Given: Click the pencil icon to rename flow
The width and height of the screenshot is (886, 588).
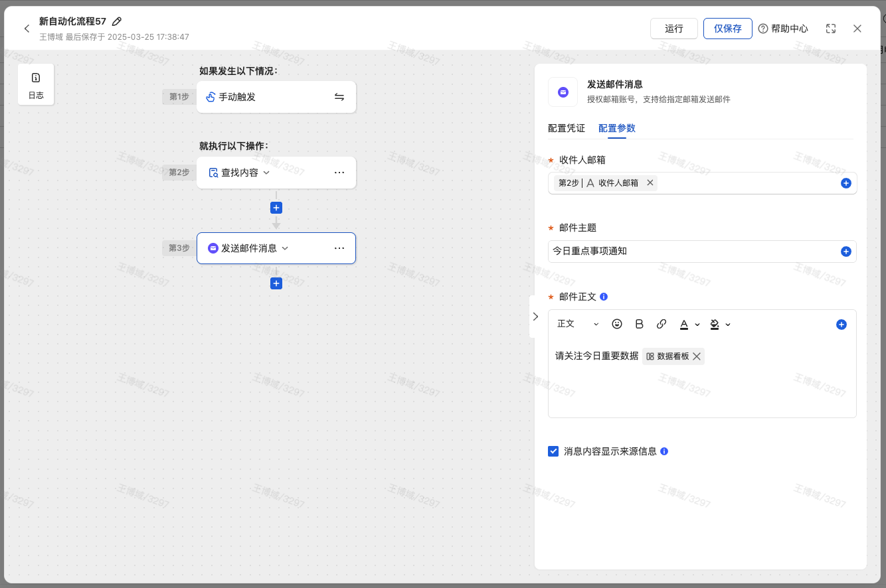Looking at the screenshot, I should (x=117, y=22).
